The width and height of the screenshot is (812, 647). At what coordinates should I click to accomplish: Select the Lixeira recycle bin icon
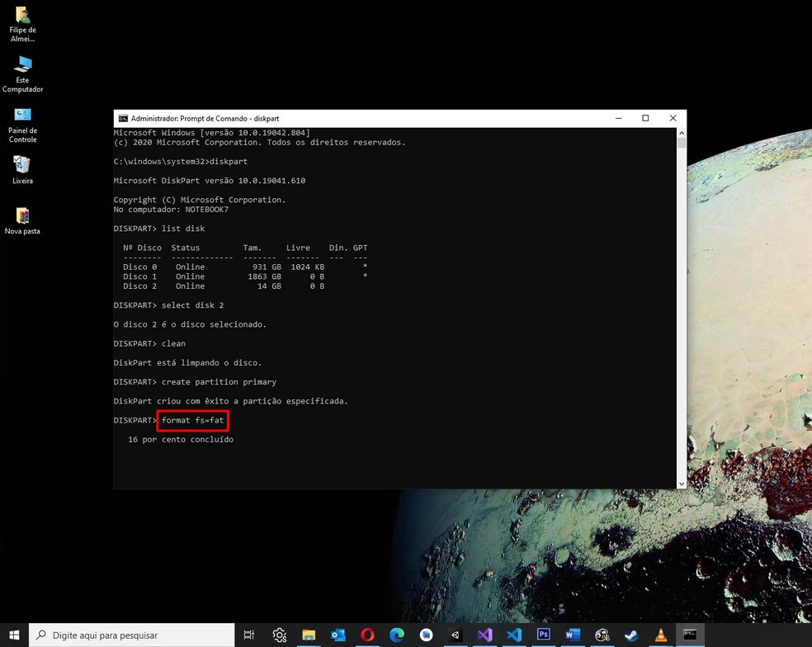pos(22,170)
